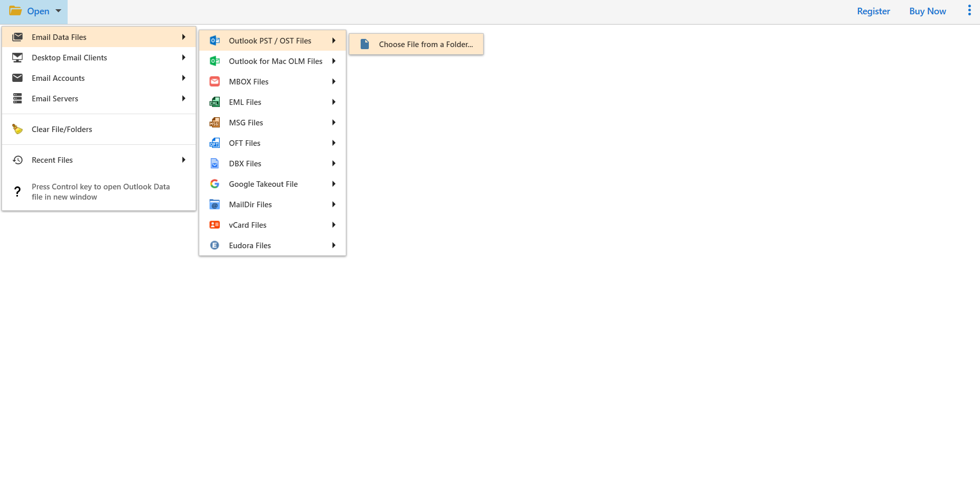Expand the Email Servers submenu arrow
The height and width of the screenshot is (477, 980).
click(x=183, y=98)
